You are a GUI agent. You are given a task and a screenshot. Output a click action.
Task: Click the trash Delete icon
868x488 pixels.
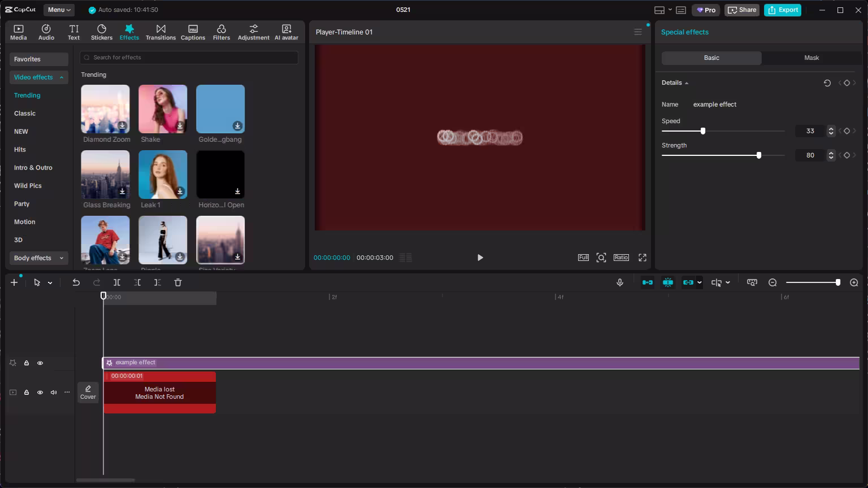click(x=178, y=282)
